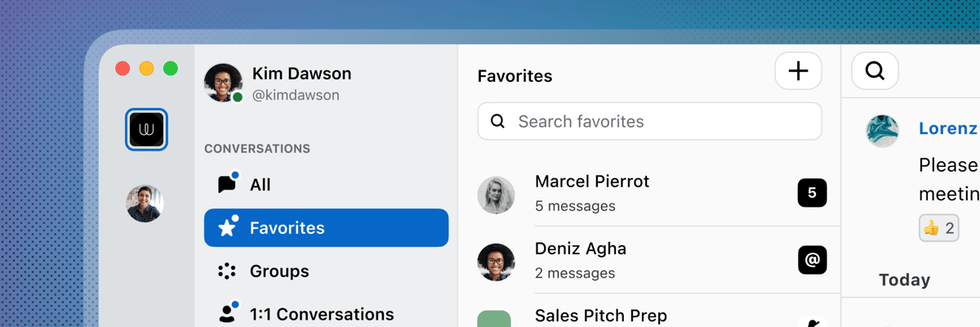
Task: Click the Wire workspace logo icon
Action: pos(146,129)
